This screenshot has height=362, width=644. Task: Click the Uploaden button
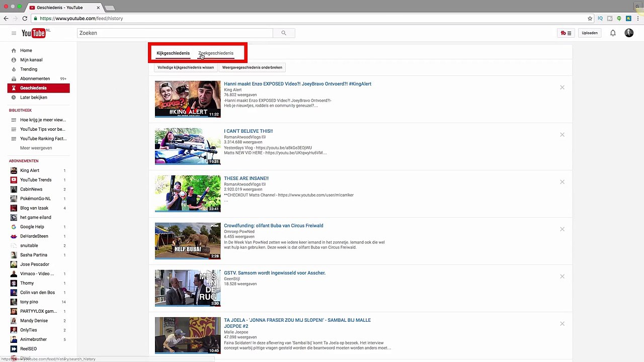pos(590,33)
